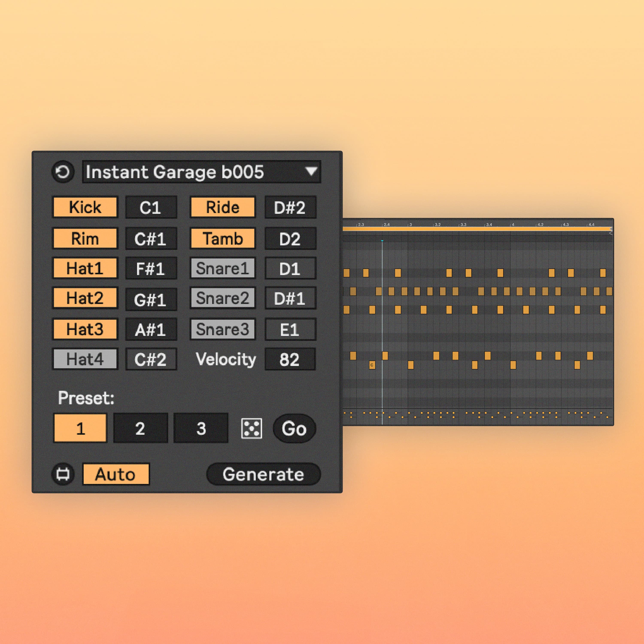The height and width of the screenshot is (644, 644).
Task: Toggle the Hat3 lane off
Action: [85, 329]
